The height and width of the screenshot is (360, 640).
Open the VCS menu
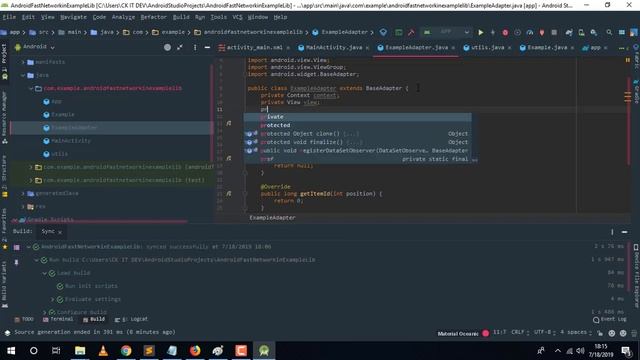(x=237, y=17)
